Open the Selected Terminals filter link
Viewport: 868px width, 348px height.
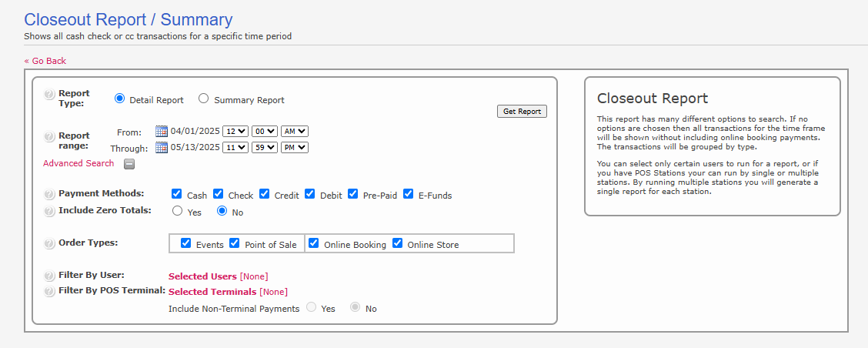coord(212,292)
